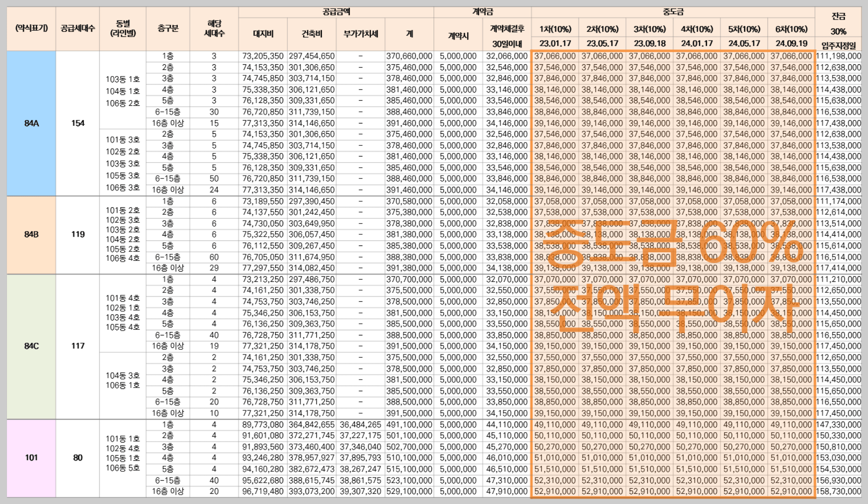Click the 44,110,000 contract cell

507,425
